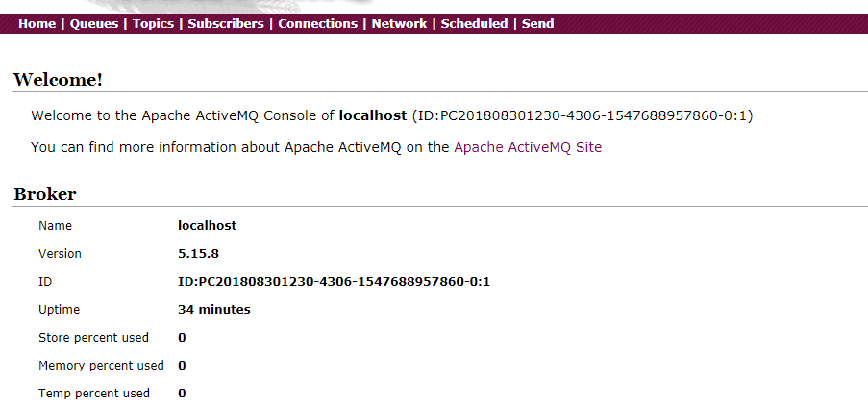
Task: Click the Memory percent used value
Action: pos(182,366)
